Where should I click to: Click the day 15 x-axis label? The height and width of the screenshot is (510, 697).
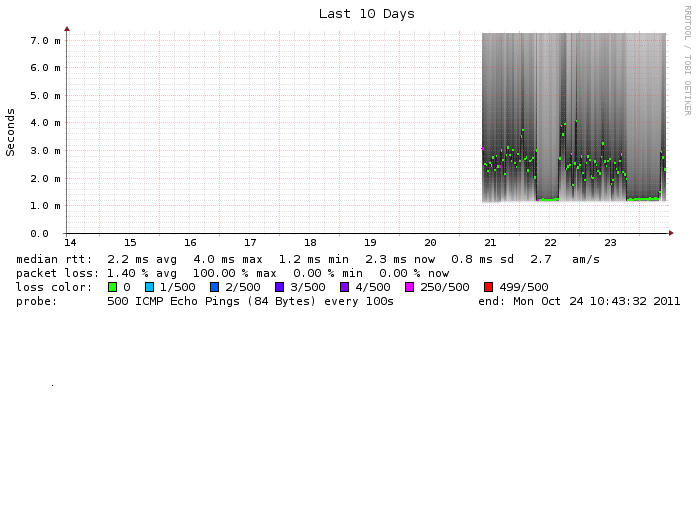[x=130, y=243]
